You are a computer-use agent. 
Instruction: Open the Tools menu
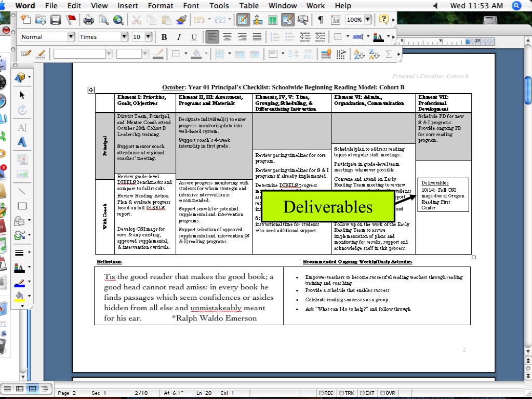pyautogui.click(x=219, y=6)
